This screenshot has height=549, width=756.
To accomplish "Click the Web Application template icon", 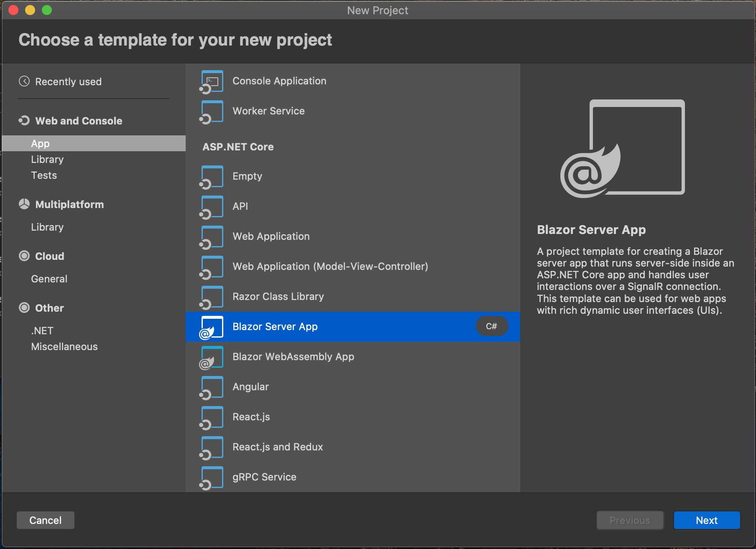I will [x=212, y=237].
